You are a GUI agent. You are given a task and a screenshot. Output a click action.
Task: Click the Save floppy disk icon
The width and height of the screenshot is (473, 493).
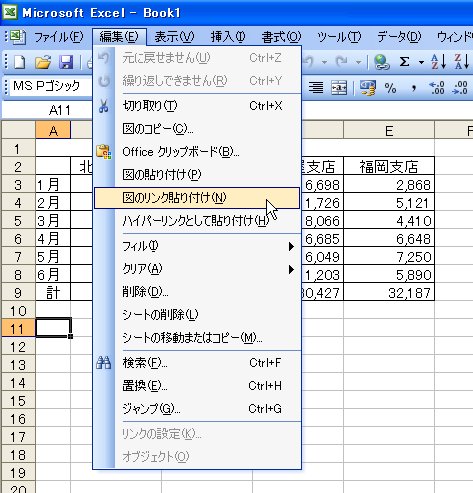[66, 62]
